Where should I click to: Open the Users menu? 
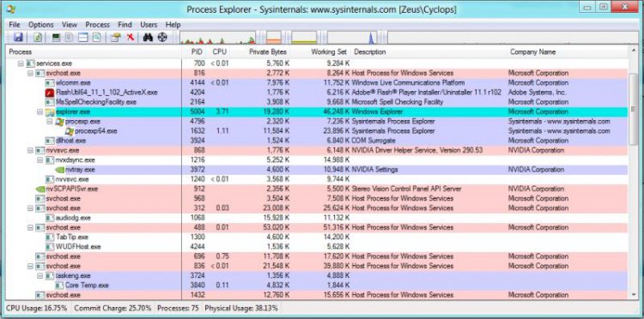149,25
